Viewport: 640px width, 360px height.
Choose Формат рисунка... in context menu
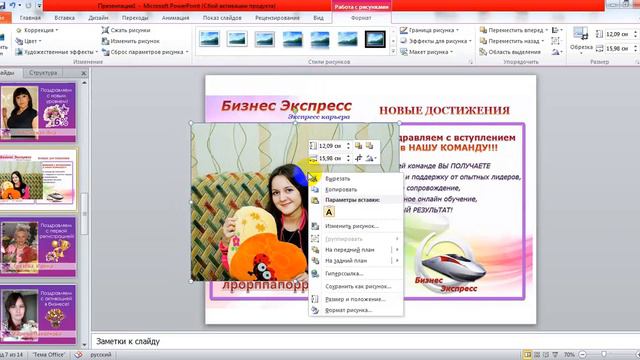click(x=356, y=310)
